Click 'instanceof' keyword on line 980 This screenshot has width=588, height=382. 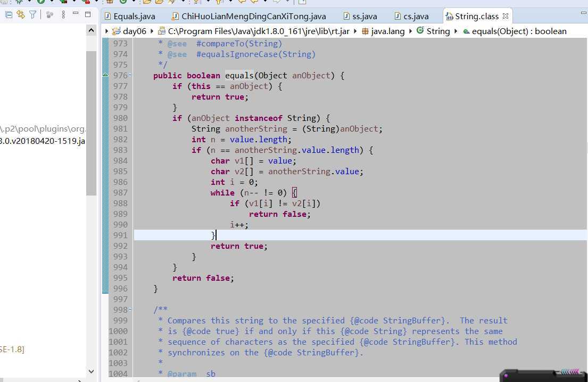259,118
